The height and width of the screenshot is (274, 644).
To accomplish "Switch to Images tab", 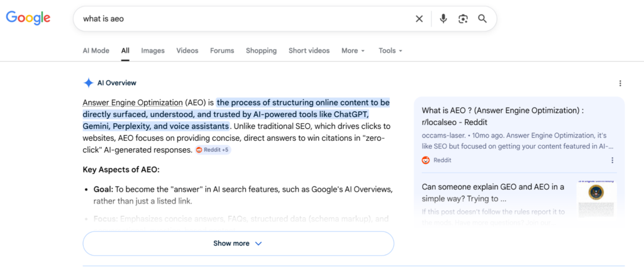I will (x=153, y=50).
